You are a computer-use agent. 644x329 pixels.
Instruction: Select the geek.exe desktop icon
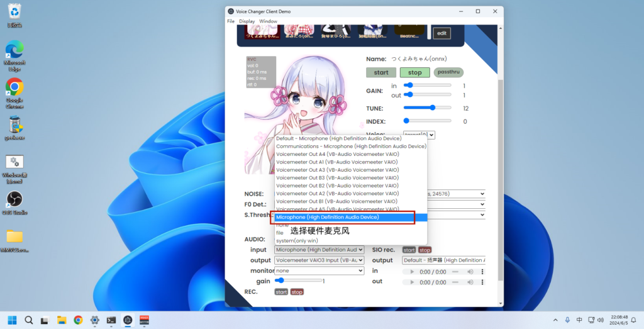(14, 128)
